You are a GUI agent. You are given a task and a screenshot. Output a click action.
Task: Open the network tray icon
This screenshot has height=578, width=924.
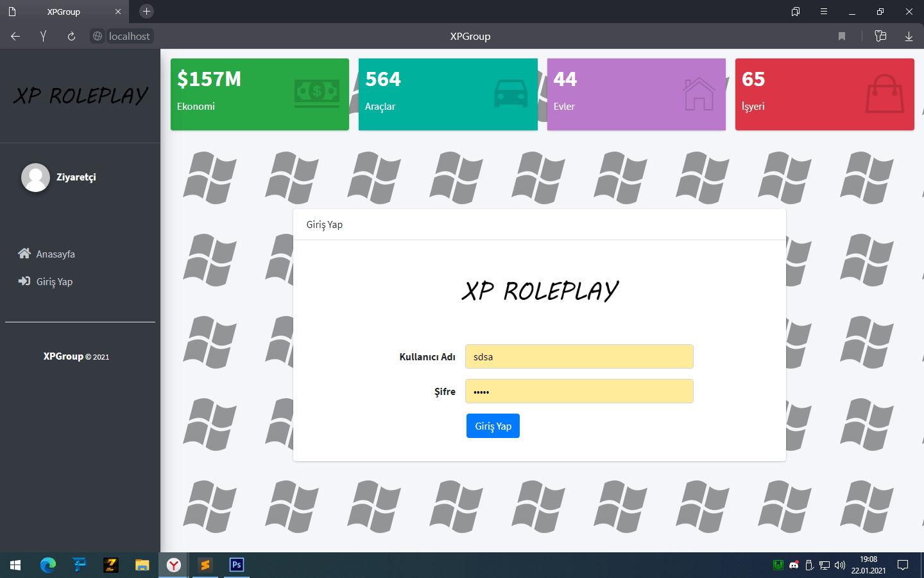coord(825,565)
